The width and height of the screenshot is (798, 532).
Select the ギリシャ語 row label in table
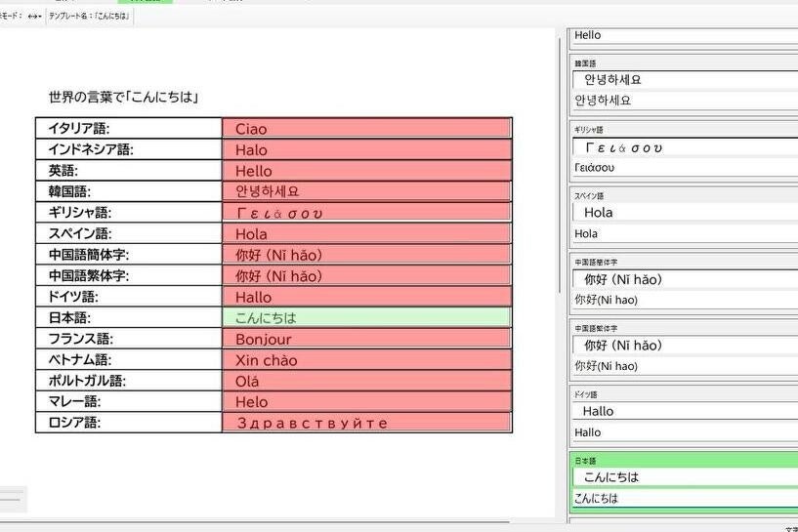coord(80,213)
